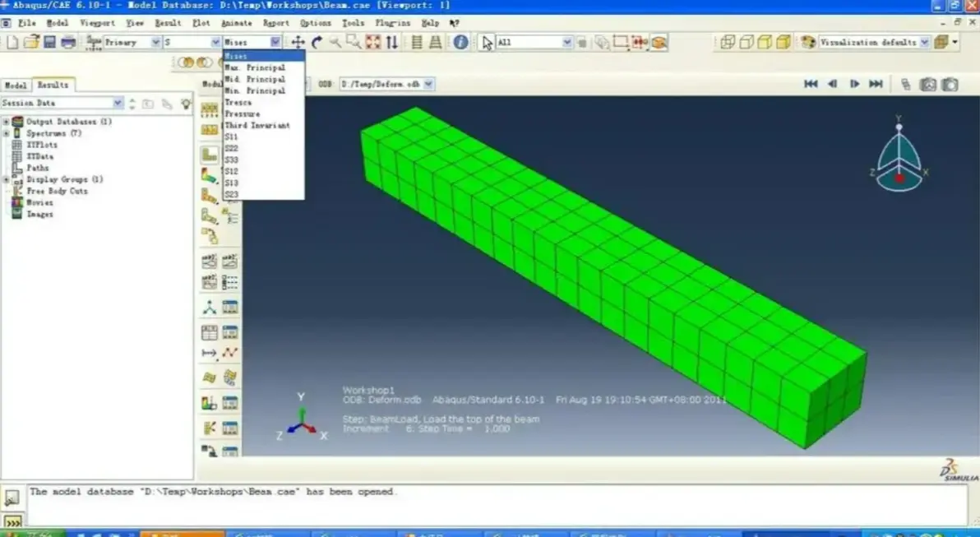Select Max. Principal from the list
This screenshot has width=980, height=537.
(264, 67)
